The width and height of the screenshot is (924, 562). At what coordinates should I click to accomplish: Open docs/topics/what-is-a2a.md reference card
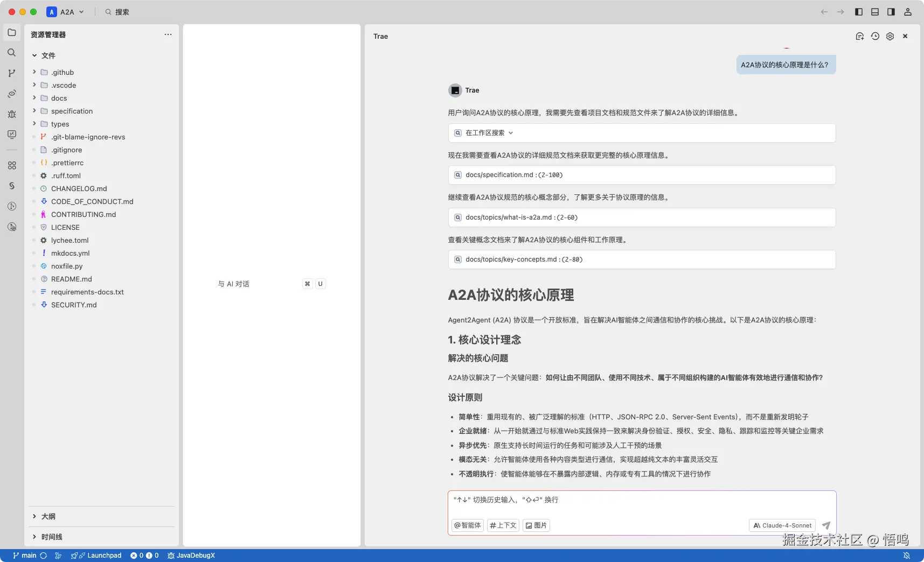point(642,217)
